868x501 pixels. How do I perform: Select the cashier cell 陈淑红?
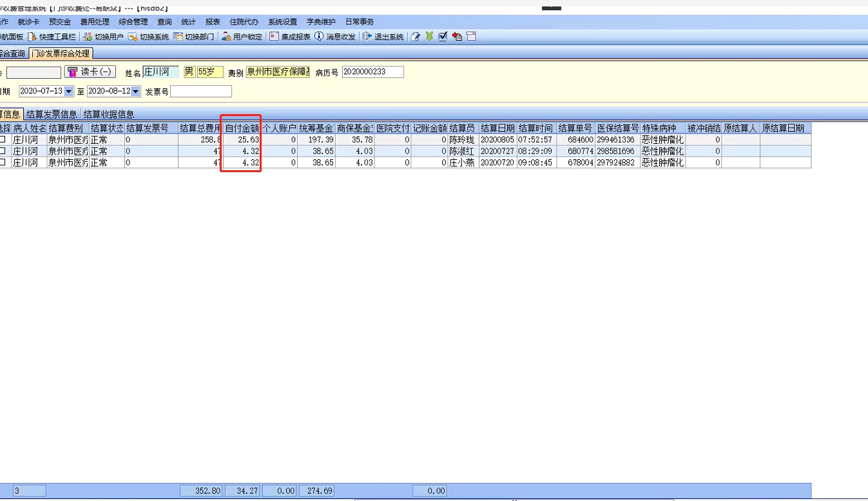tap(463, 151)
